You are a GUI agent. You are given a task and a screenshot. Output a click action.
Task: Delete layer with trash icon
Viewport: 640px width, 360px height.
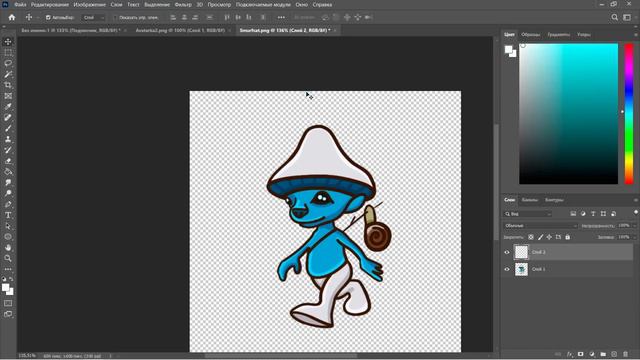(625, 354)
